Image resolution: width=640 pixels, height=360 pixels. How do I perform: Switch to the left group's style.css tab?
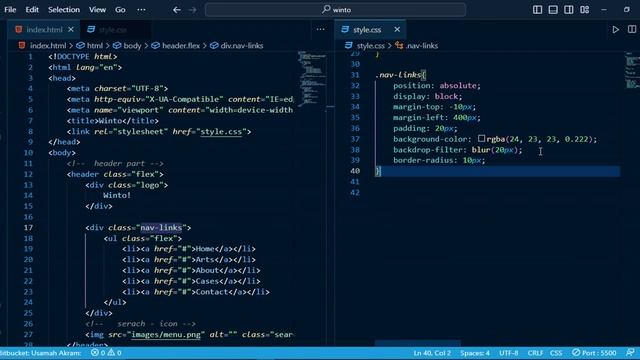(x=113, y=29)
